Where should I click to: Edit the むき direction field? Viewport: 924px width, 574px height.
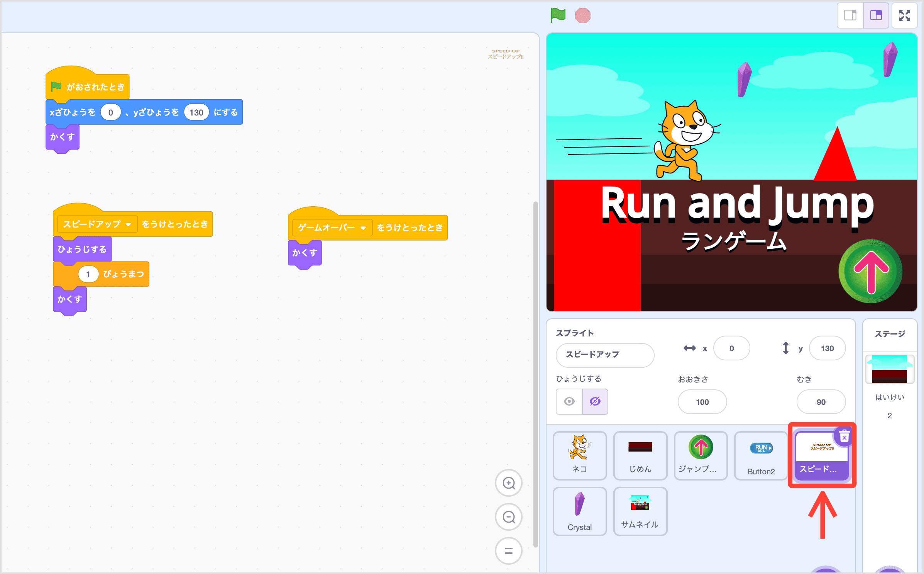(821, 402)
